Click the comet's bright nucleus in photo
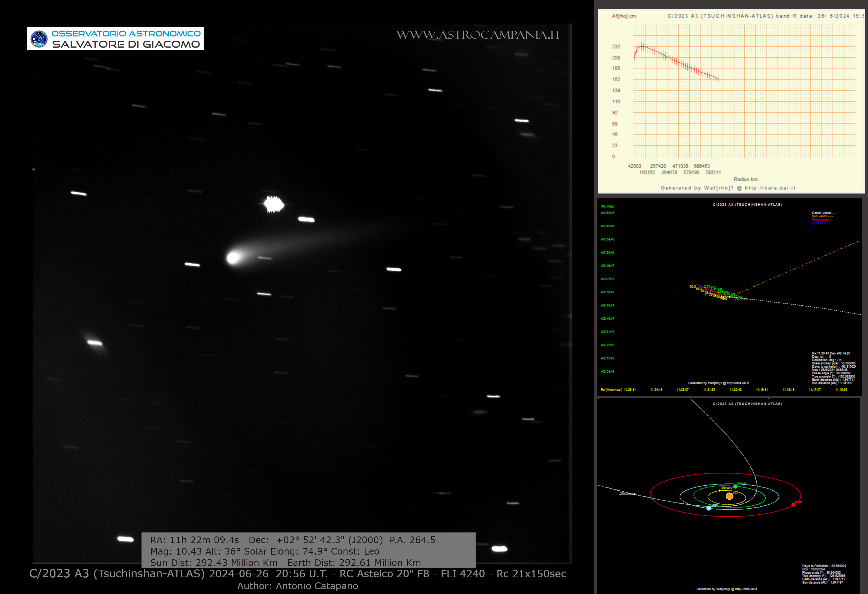868x594 pixels. [232, 258]
